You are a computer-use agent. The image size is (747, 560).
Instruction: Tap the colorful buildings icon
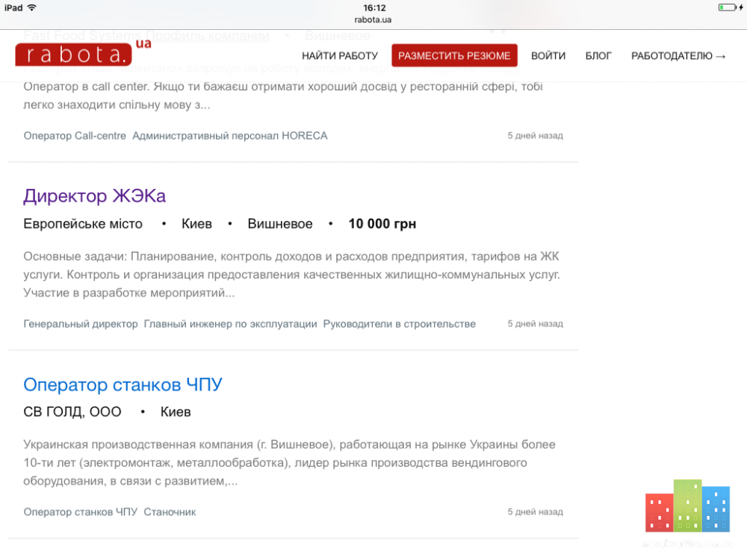tap(687, 505)
